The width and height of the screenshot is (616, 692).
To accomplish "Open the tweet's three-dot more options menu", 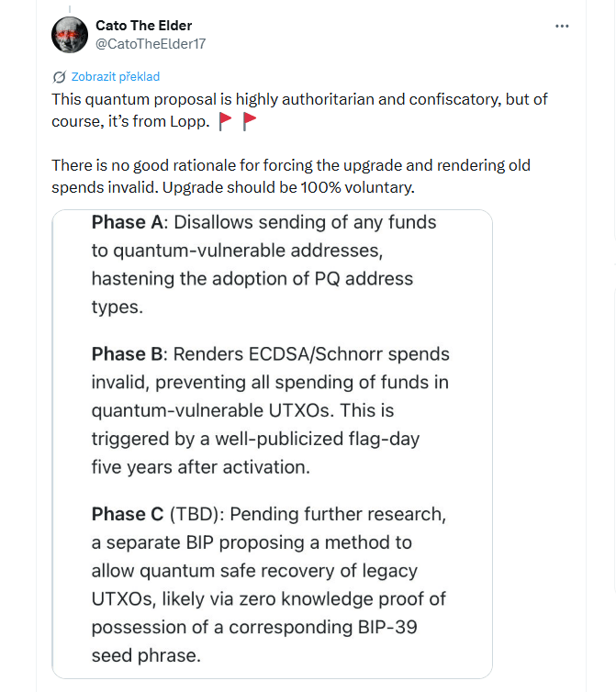I will (x=563, y=26).
